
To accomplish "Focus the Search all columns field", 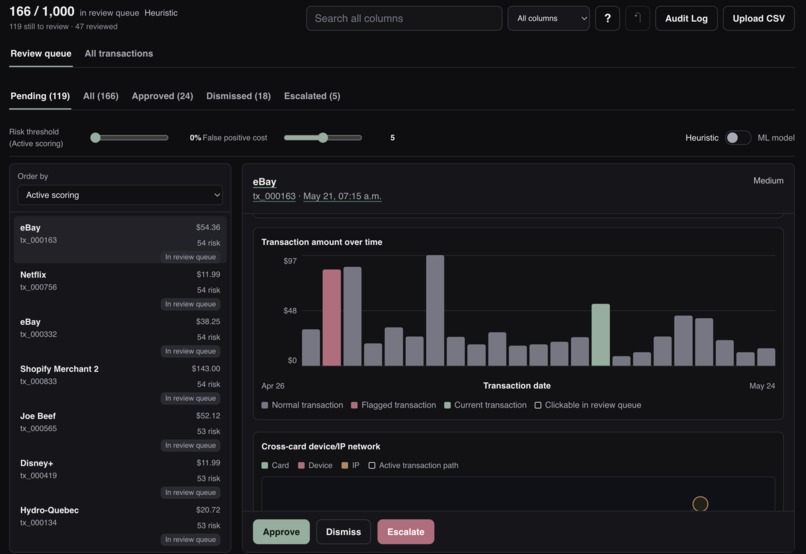I will click(404, 19).
